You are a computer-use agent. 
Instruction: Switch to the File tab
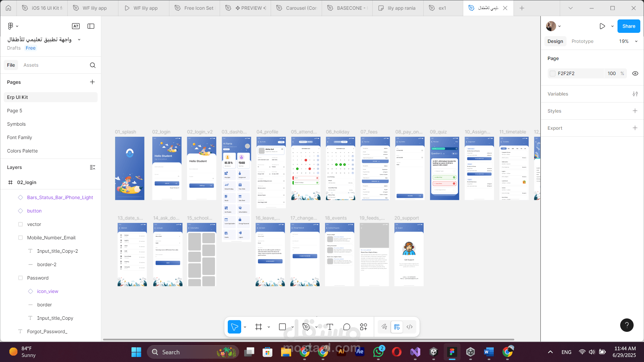pos(11,65)
